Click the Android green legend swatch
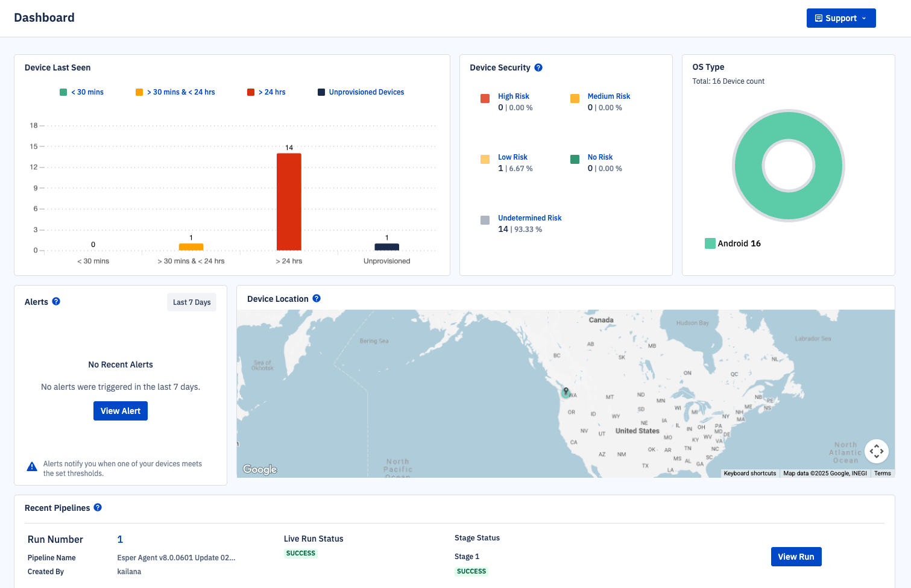911x588 pixels. click(710, 243)
